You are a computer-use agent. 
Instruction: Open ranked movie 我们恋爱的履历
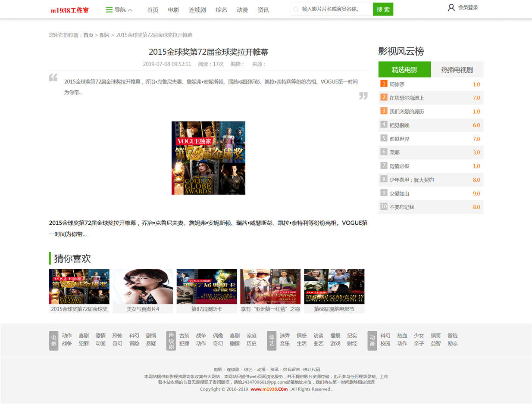[407, 112]
